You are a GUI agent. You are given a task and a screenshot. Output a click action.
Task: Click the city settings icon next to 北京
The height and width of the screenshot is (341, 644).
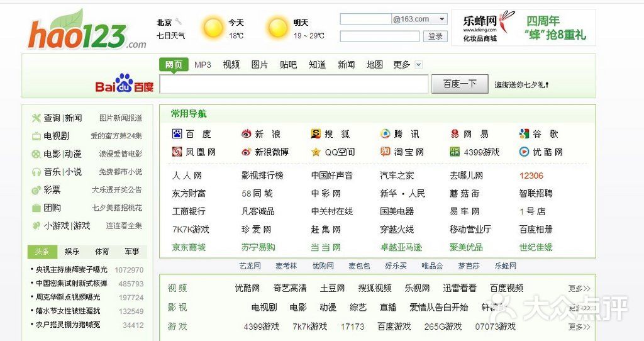pos(178,22)
